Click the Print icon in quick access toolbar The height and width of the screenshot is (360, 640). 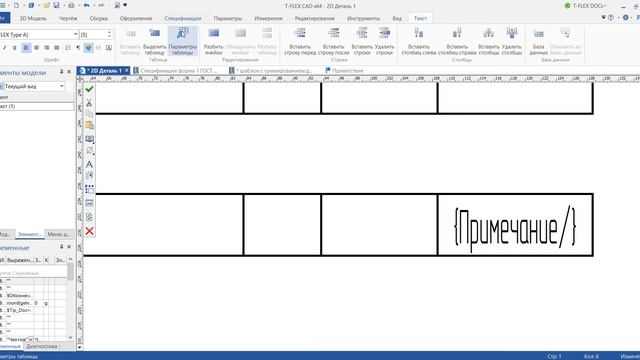point(71,5)
